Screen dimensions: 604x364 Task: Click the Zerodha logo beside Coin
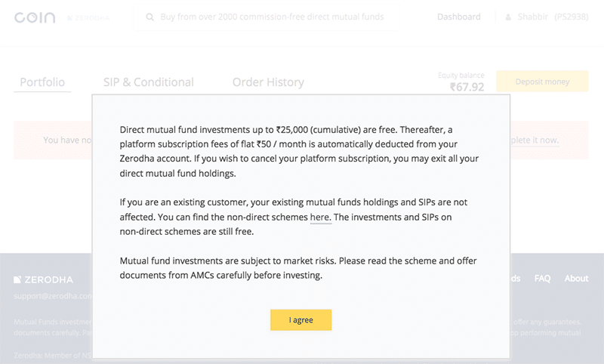(88, 17)
